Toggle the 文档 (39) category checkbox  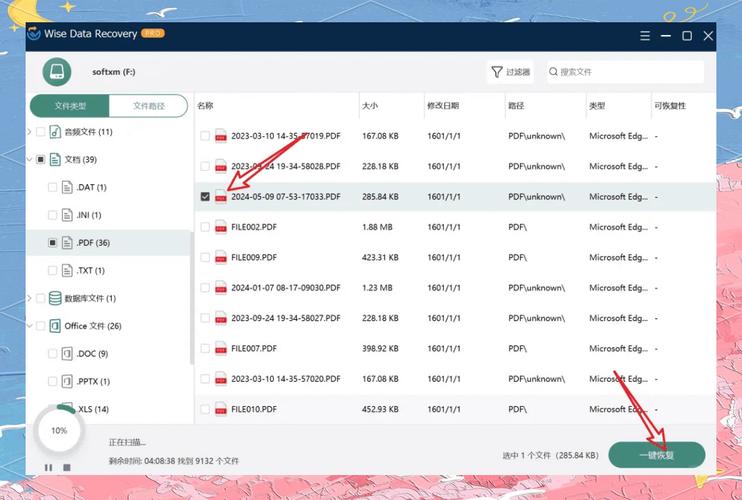(x=41, y=159)
